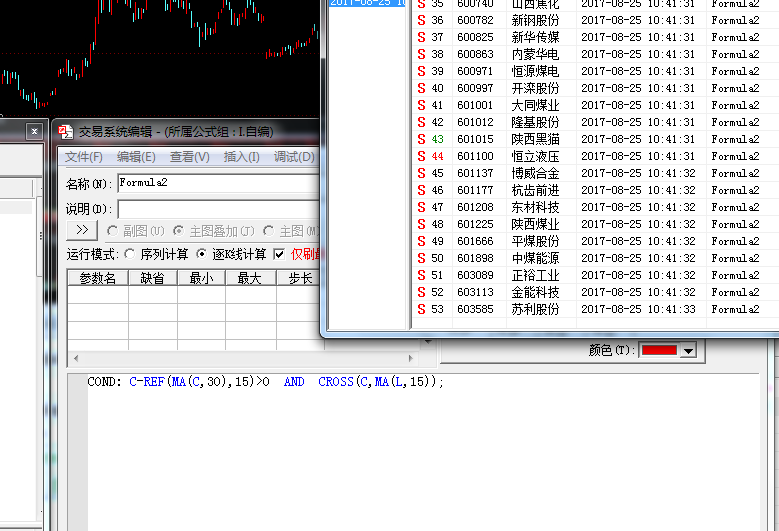Click the S signal icon for 陕西黑猫

click(x=421, y=139)
